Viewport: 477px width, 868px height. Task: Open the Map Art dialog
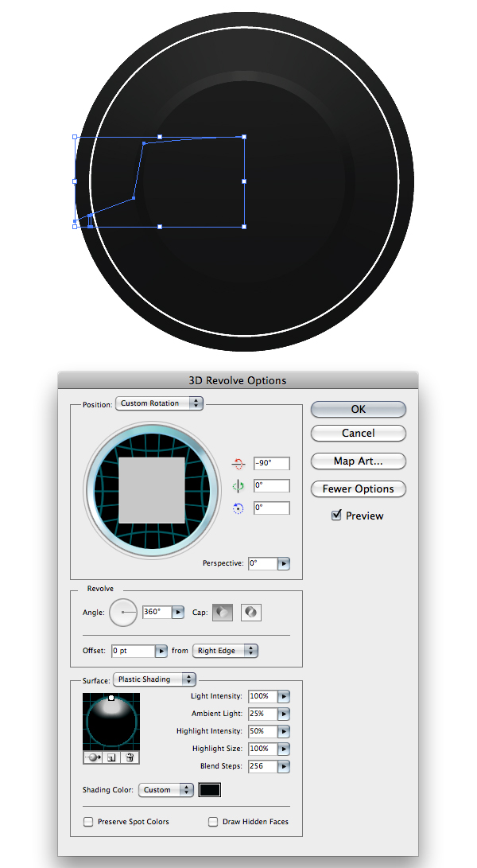(358, 461)
